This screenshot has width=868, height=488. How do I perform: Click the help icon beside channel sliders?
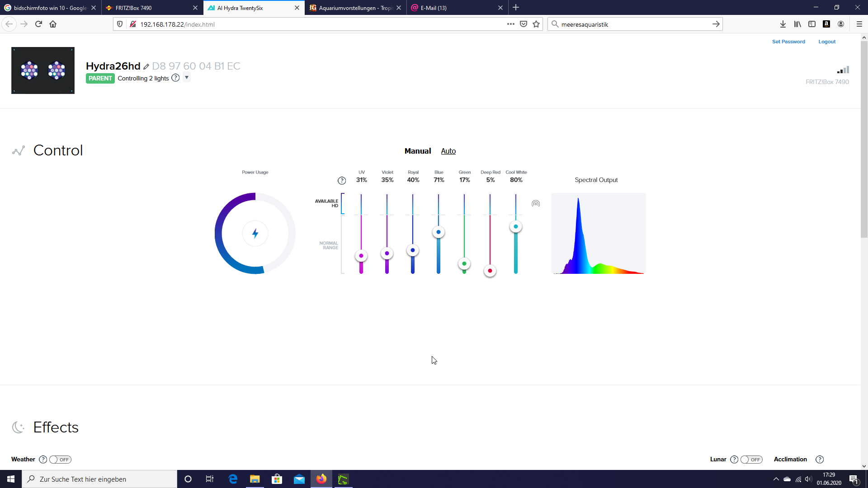click(342, 181)
